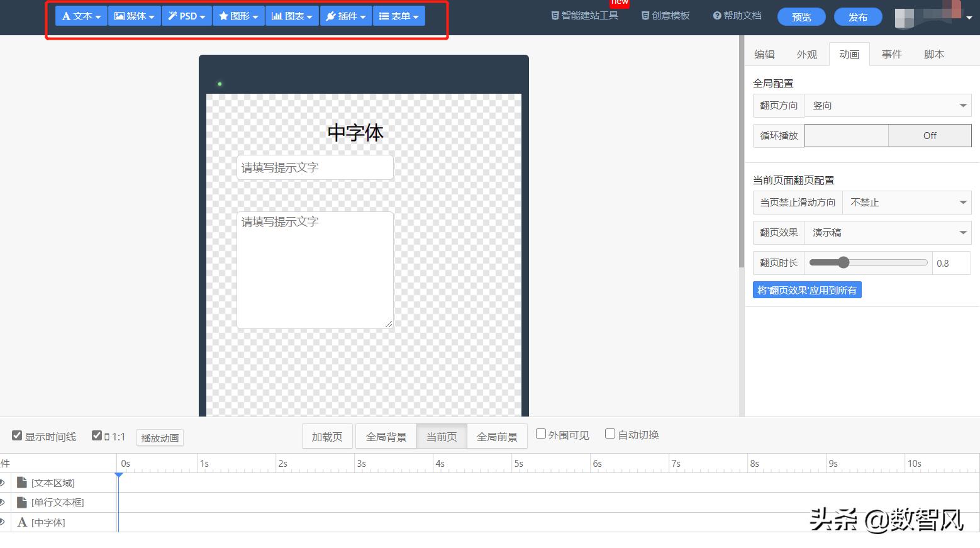
Task: Hide the [中字体] layer
Action: pyautogui.click(x=4, y=522)
